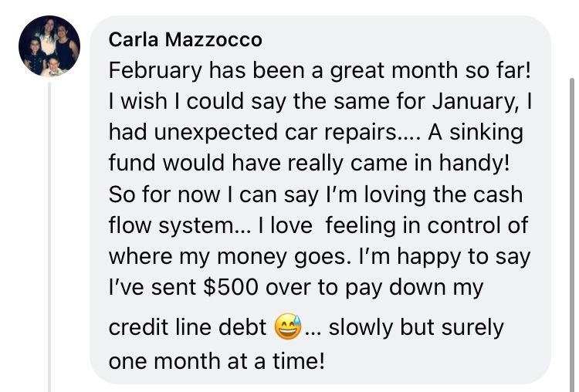The height and width of the screenshot is (392, 579).
Task: Click the last line 'one month at a time!'
Action: tap(217, 360)
